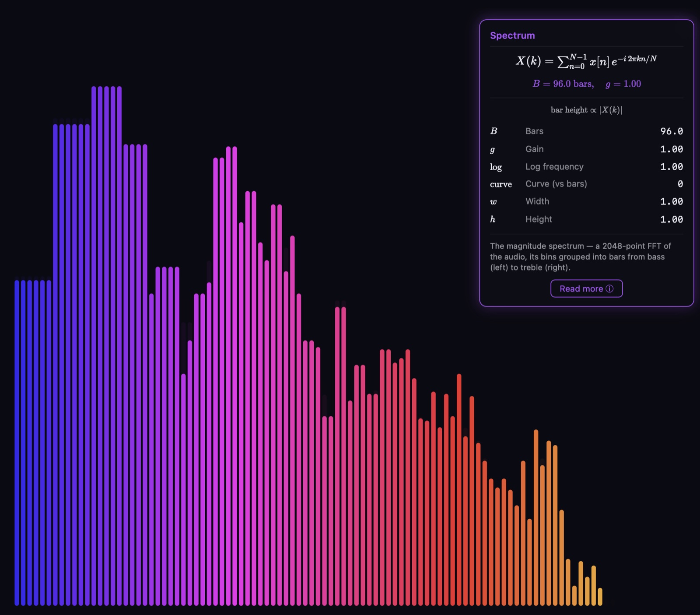Click the B = 96.0 bars summary text
700x615 pixels.
pos(563,84)
